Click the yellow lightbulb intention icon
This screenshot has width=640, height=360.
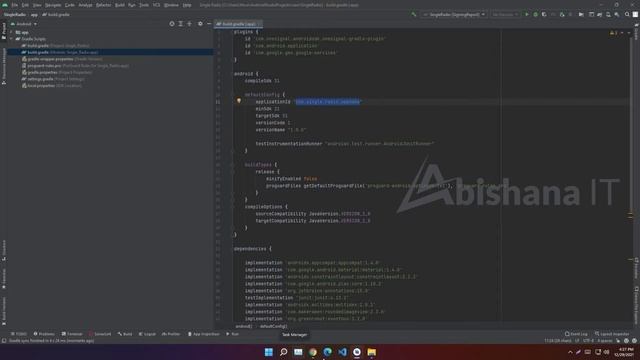[x=239, y=101]
